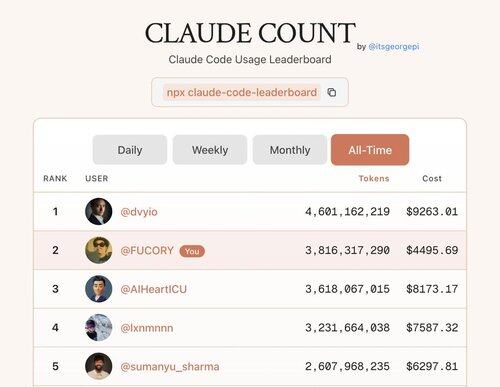Viewport: 500px width, 387px height.
Task: Open the @AIHeartICU username link
Action: click(x=153, y=289)
